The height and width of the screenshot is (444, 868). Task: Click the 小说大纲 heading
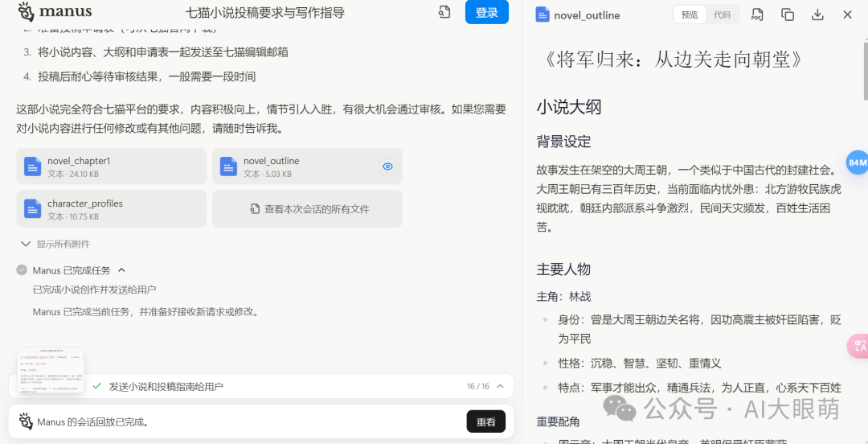tap(568, 107)
